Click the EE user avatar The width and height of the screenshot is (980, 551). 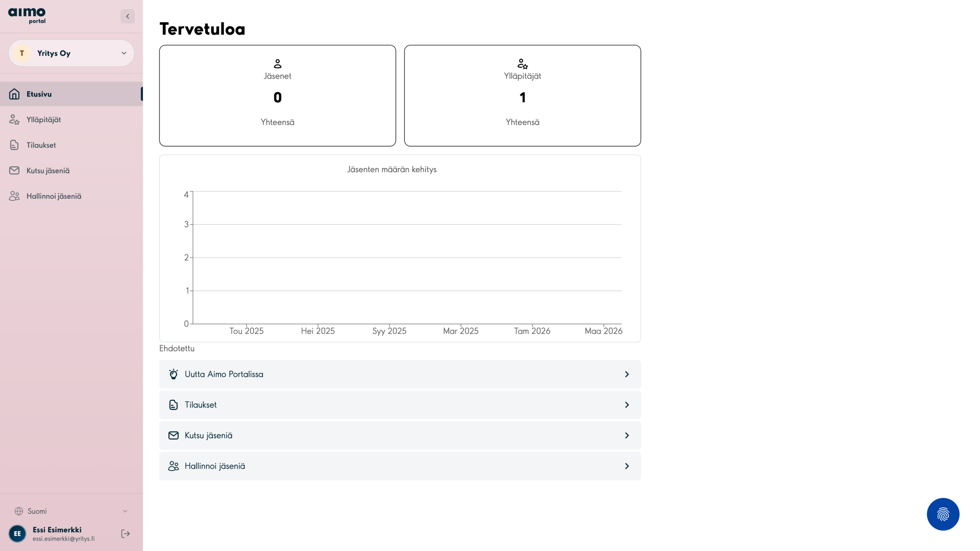click(17, 533)
